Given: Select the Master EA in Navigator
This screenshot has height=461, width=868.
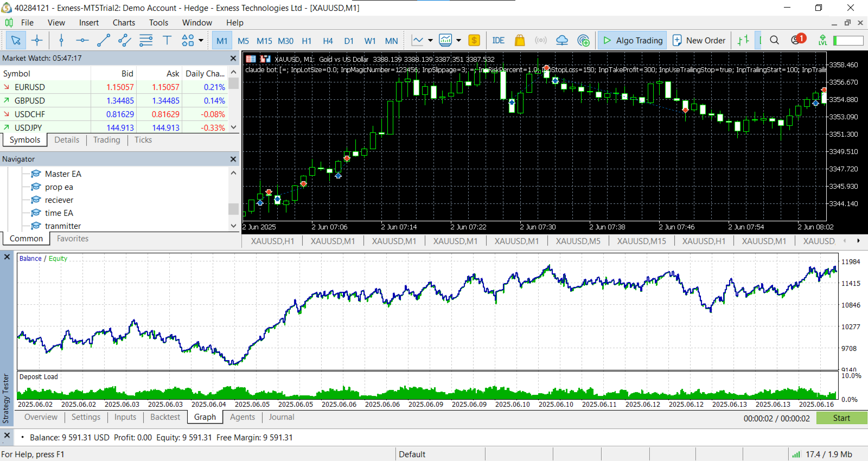Looking at the screenshot, I should tap(63, 174).
